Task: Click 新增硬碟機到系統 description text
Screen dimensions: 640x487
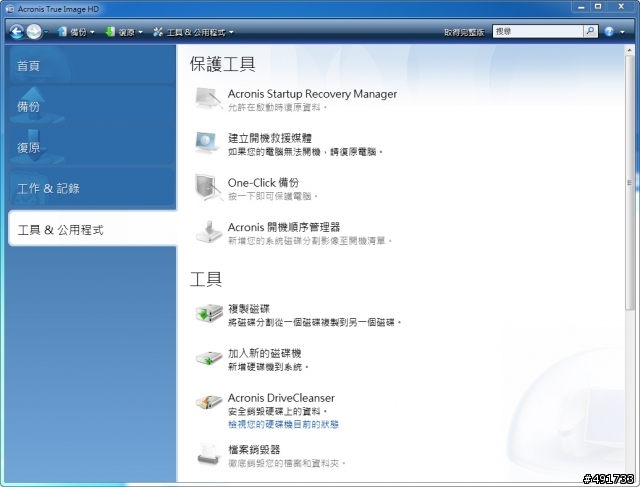Action: pyautogui.click(x=268, y=367)
